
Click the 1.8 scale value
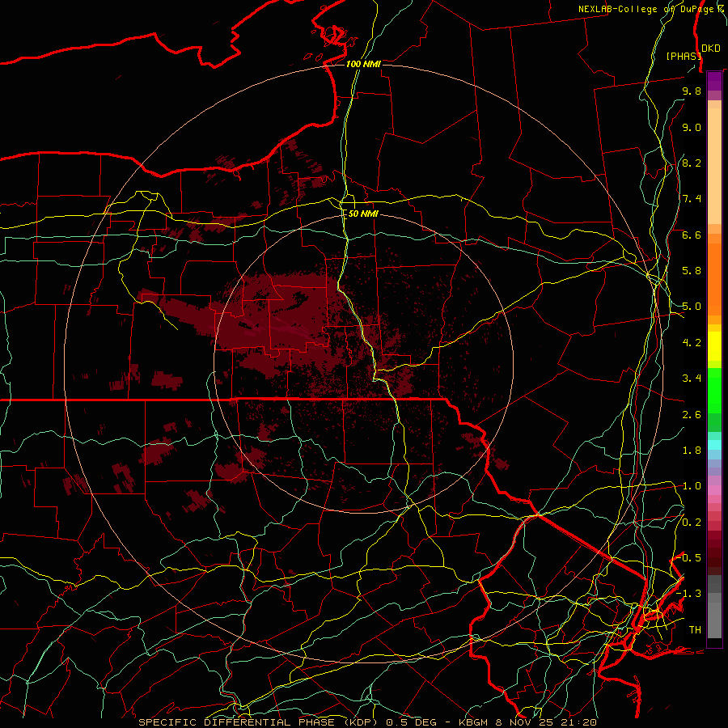(692, 451)
